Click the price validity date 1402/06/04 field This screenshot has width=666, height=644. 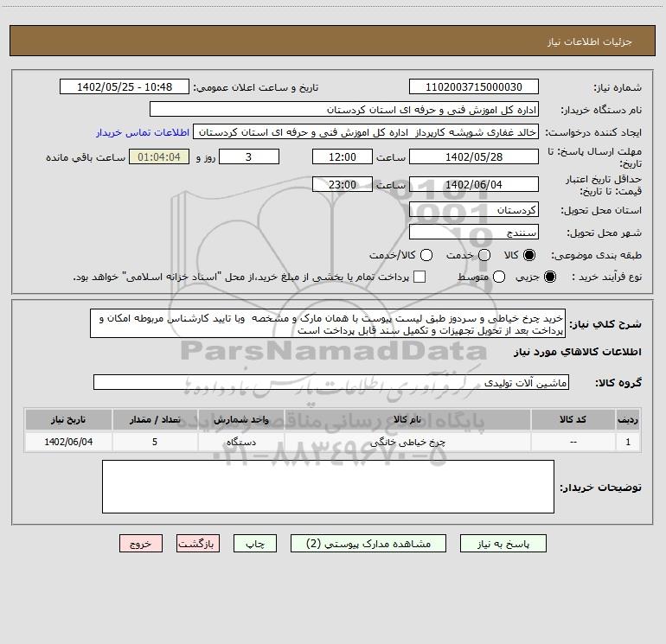(x=474, y=184)
